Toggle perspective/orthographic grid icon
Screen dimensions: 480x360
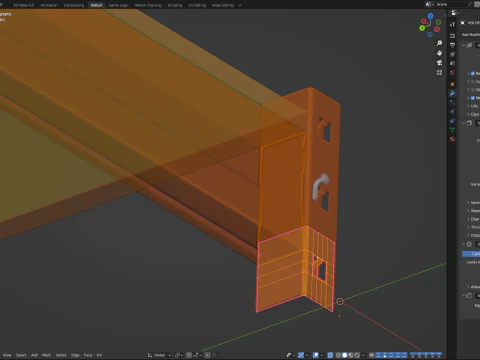[x=439, y=72]
